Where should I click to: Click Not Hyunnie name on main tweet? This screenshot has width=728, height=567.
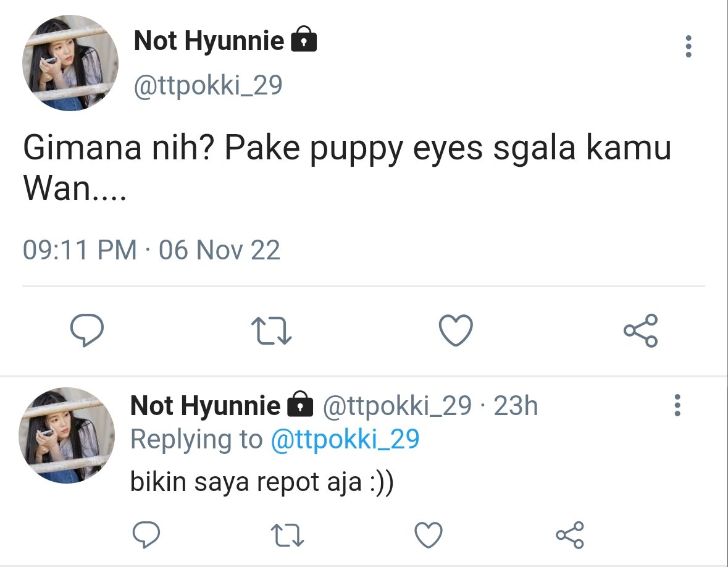click(209, 41)
